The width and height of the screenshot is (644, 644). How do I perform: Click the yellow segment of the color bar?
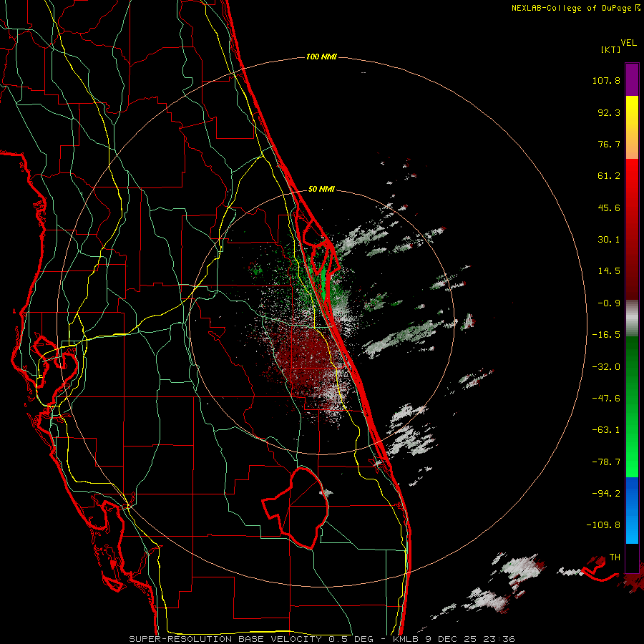632,127
